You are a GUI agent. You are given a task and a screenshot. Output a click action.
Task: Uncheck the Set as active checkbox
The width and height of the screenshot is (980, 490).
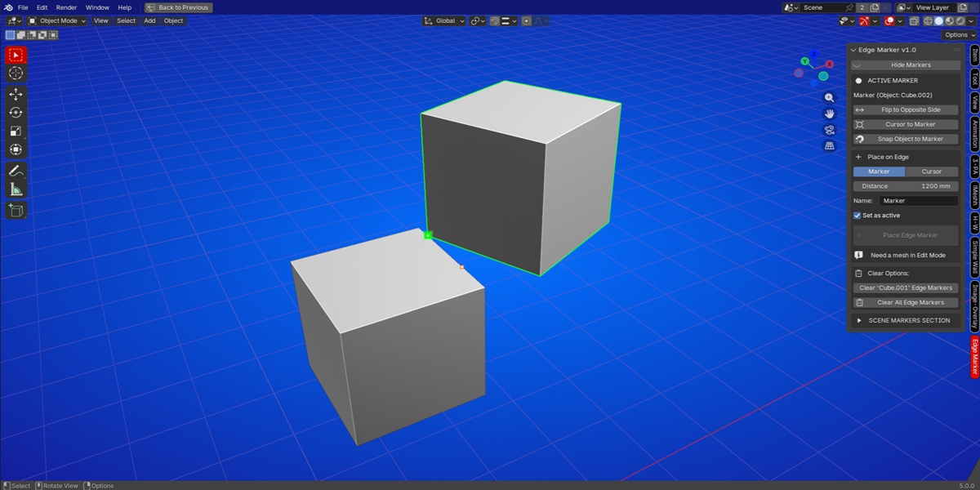click(857, 216)
